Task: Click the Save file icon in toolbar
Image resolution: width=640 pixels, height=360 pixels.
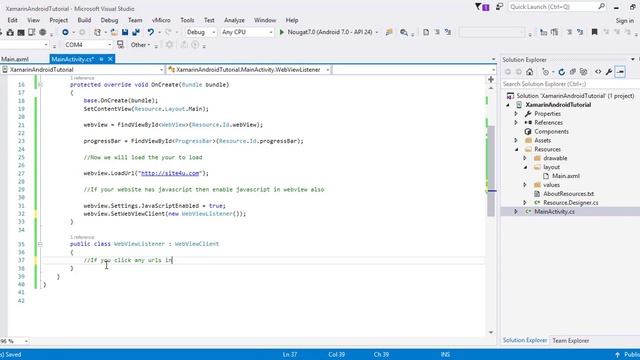Action: pos(125,32)
